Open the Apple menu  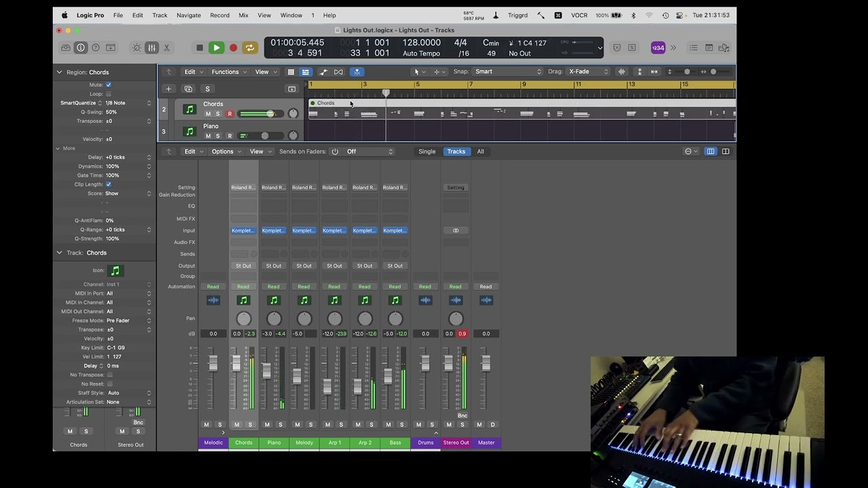[x=65, y=15]
